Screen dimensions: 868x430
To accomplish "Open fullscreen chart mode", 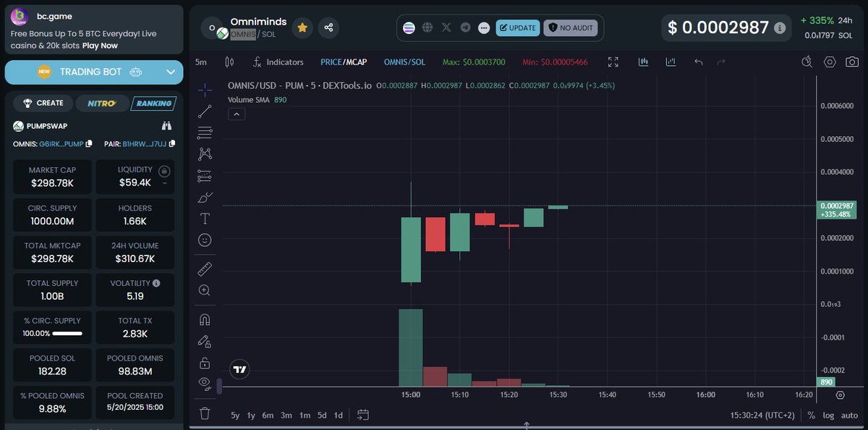I will click(x=613, y=62).
